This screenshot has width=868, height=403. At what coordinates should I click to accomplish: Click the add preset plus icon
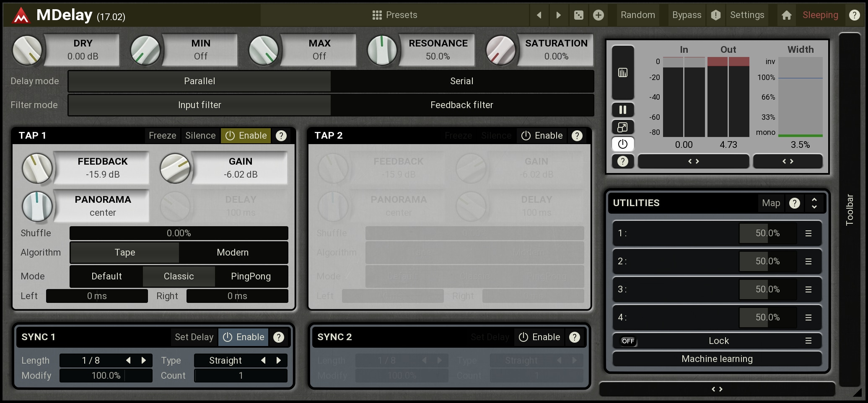click(599, 15)
